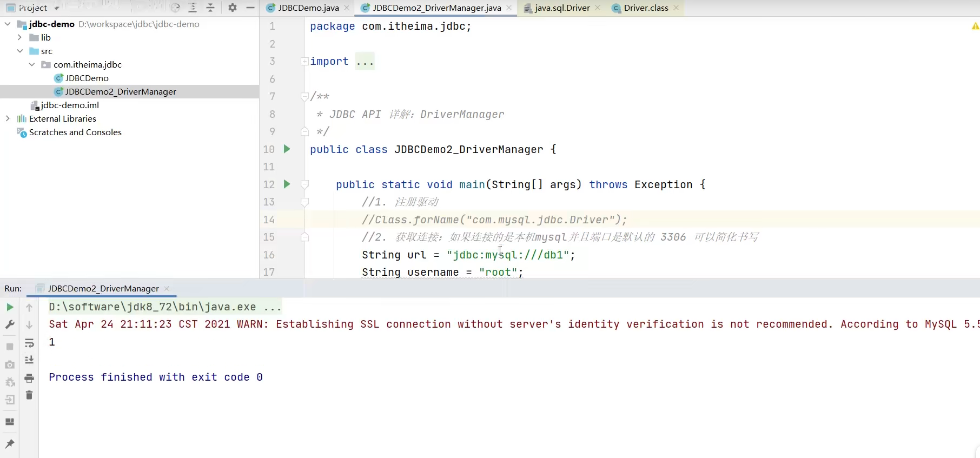
Task: Pin the Run tab with the pin icon
Action: [10, 444]
